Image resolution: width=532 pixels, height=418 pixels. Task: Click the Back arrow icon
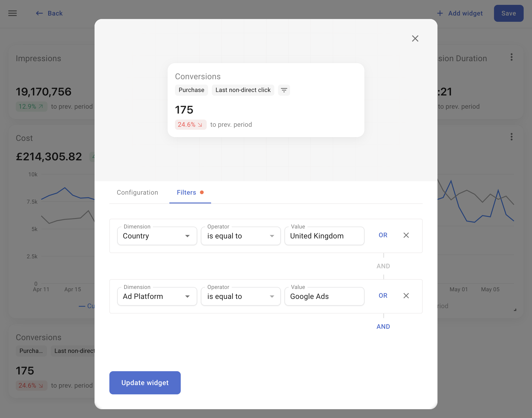[x=39, y=13]
